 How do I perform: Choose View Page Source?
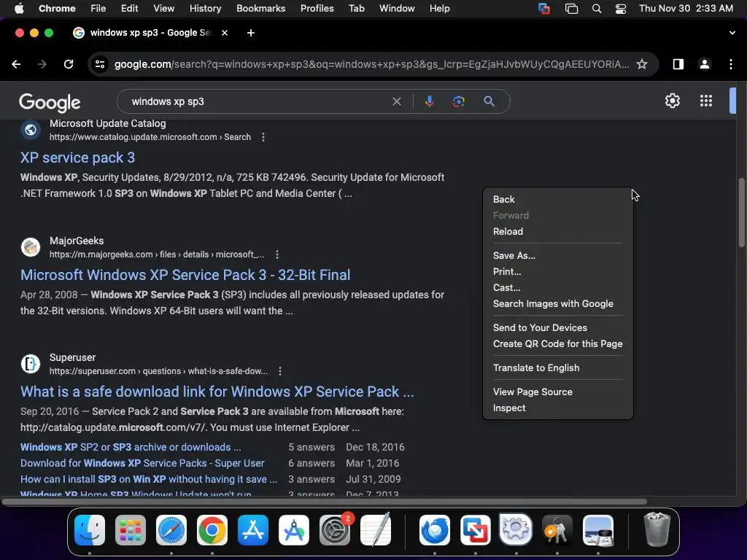[x=558, y=392]
